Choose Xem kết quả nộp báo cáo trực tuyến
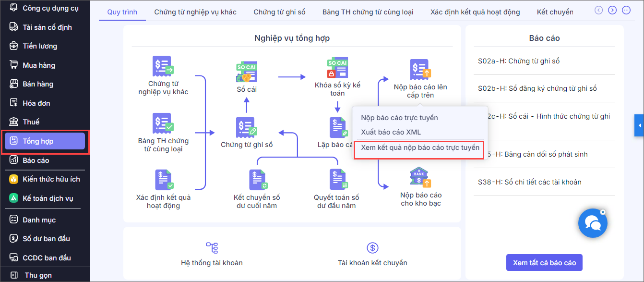The image size is (644, 282). (420, 148)
